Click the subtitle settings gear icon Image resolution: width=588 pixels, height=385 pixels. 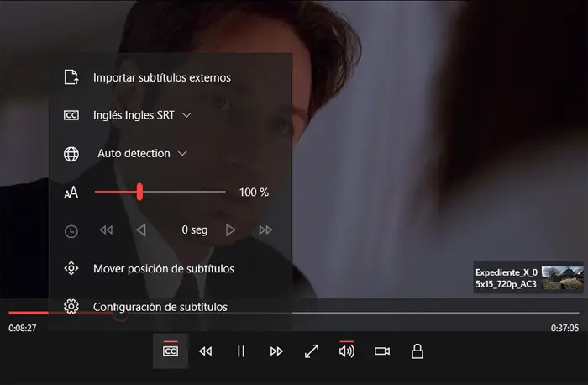coord(71,307)
